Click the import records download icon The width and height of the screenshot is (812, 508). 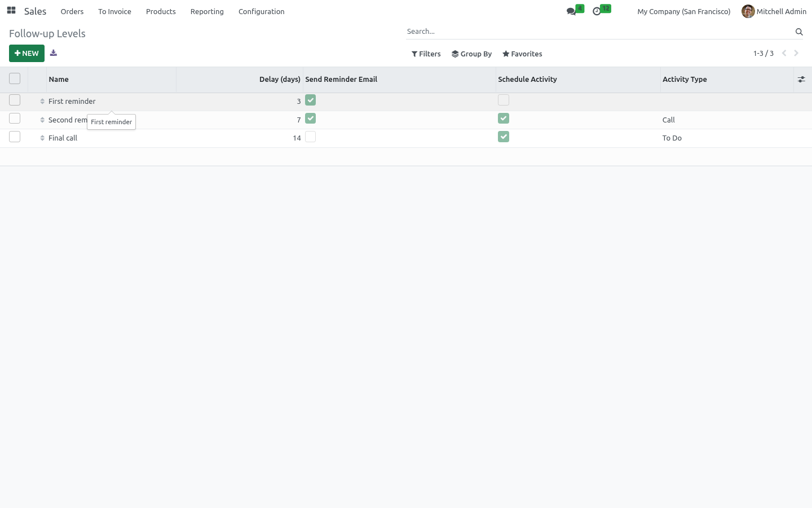(54, 53)
